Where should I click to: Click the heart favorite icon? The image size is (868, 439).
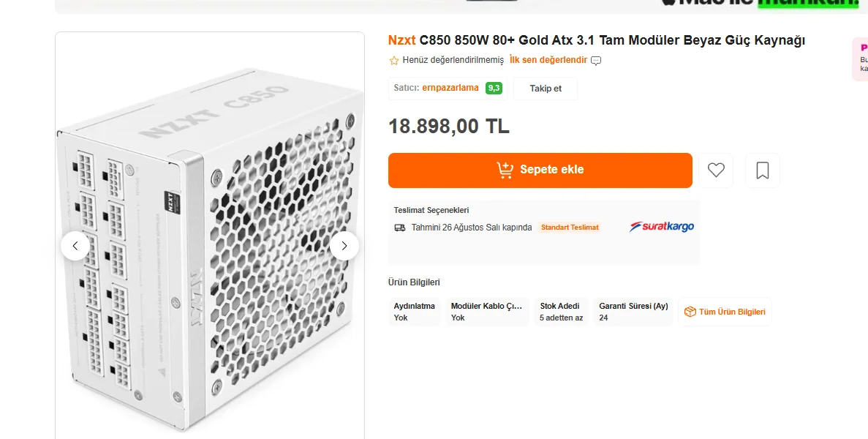(716, 170)
